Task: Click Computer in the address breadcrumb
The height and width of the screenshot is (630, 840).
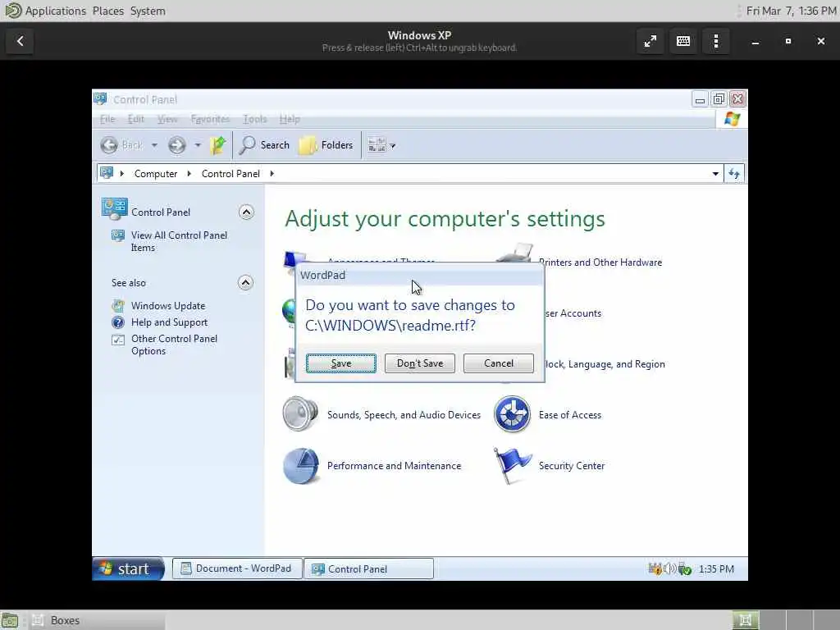Action: pos(156,174)
